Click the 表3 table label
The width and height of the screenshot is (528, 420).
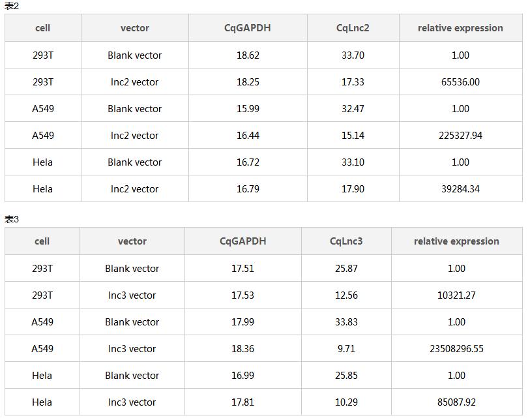pos(12,219)
